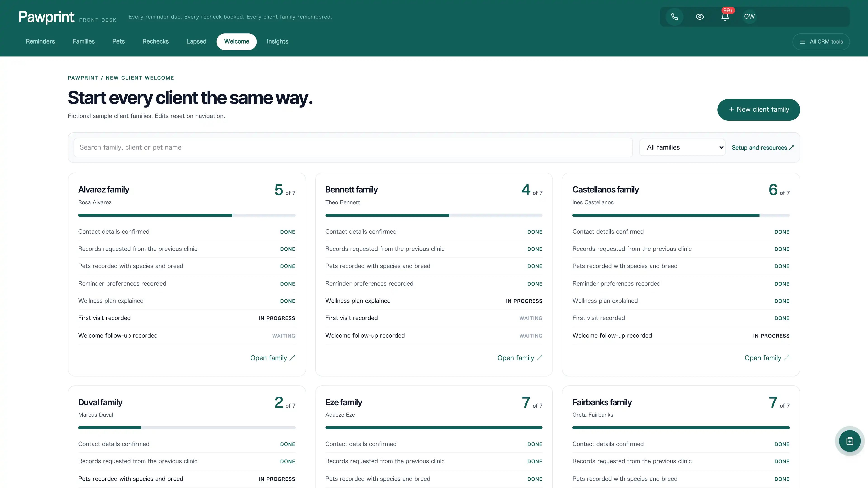Switch to the Reminders tab
The width and height of the screenshot is (868, 488).
(40, 41)
